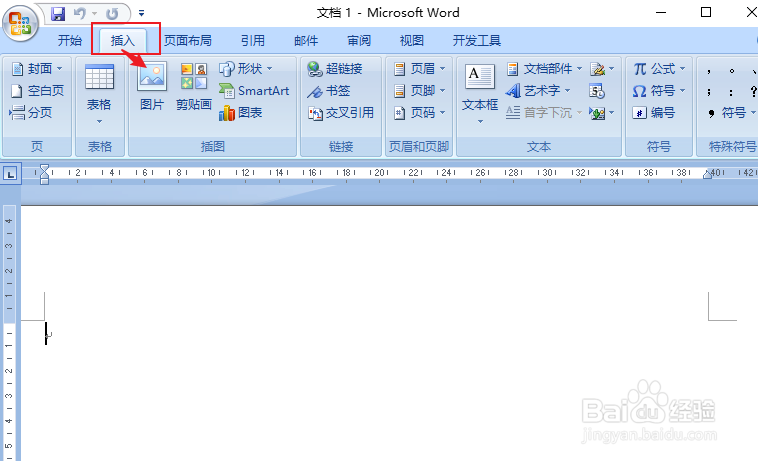Screen dimensions: 758x461
Task: Switch to the 审阅 tab
Action: click(x=359, y=41)
